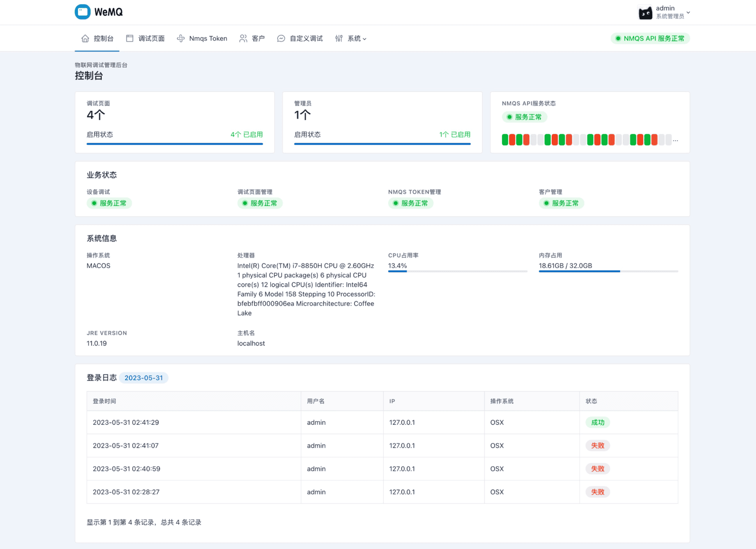756x549 pixels.
Task: Click the home icon beside 控制台
Action: pyautogui.click(x=85, y=38)
